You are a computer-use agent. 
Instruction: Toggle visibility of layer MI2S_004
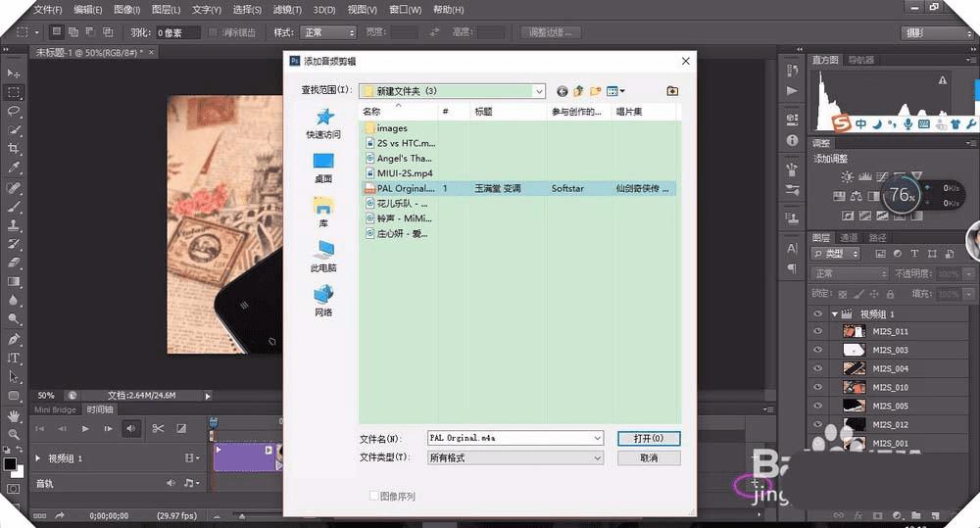tap(817, 368)
